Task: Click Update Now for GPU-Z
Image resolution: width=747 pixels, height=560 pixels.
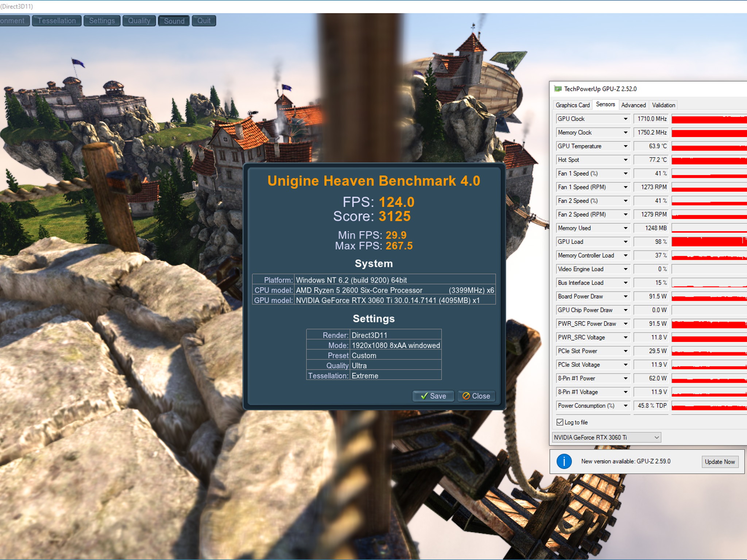Action: [720, 462]
